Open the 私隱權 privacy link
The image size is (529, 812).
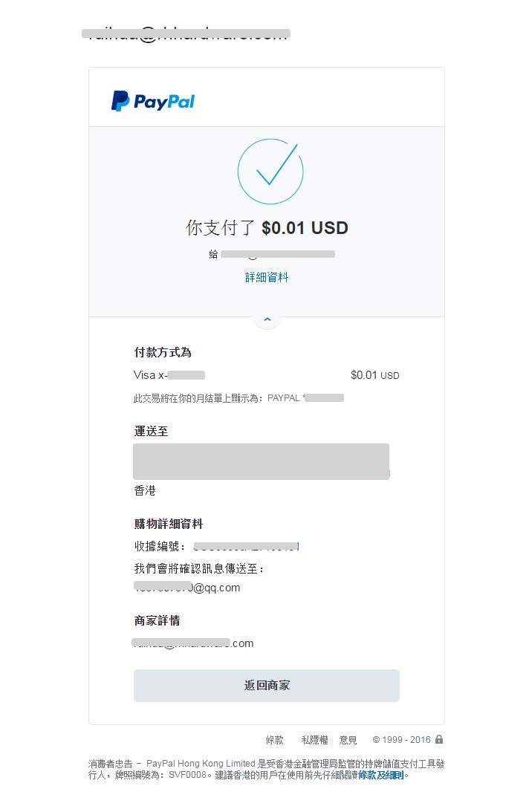(x=314, y=740)
